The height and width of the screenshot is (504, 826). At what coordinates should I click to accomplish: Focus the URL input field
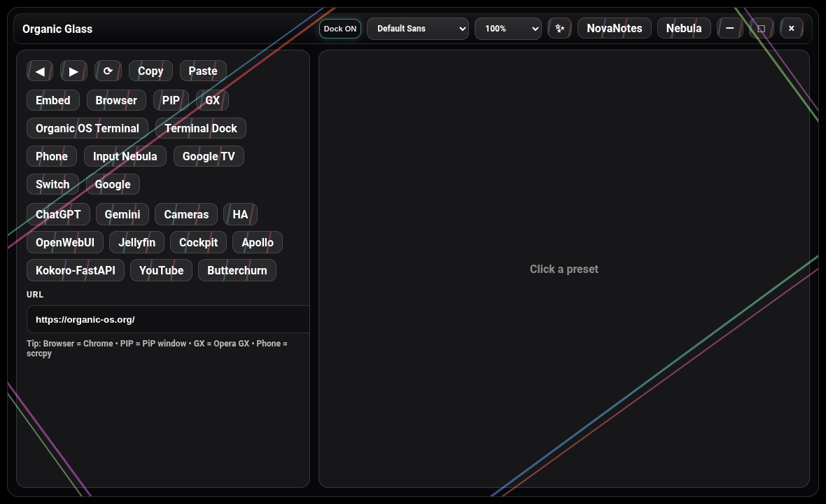point(168,319)
